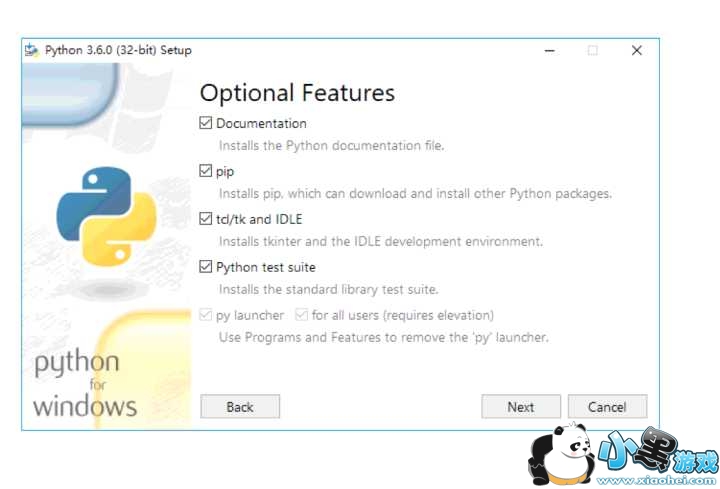
Task: Uncheck the Documentation checkbox
Action: (x=206, y=123)
